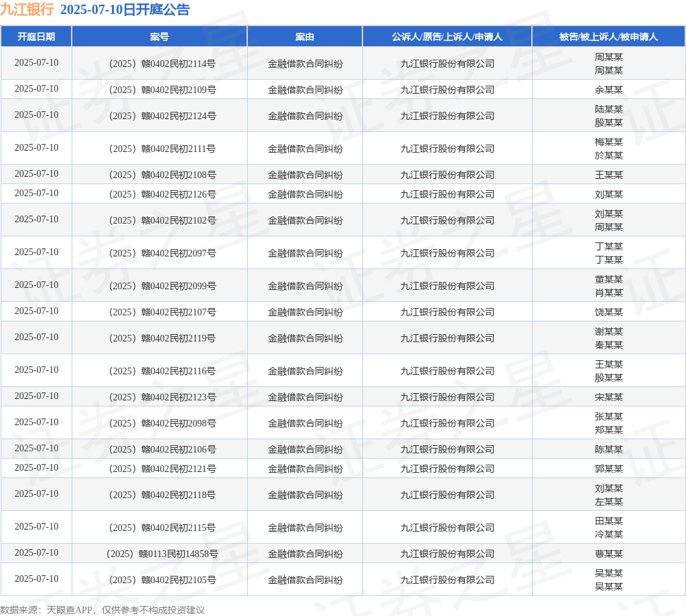Click defendant 田某某 in the 2115 row
Screen dimensions: 686x616
pos(608,521)
